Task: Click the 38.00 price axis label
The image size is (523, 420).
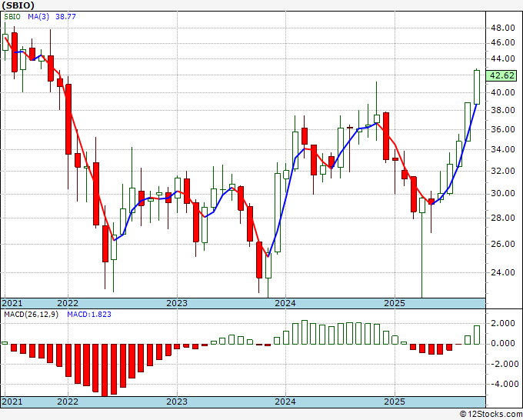Action: click(x=503, y=111)
